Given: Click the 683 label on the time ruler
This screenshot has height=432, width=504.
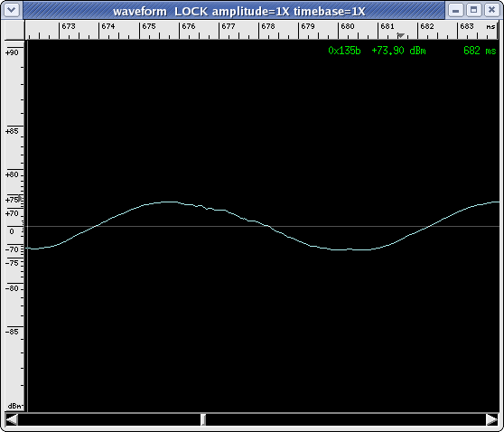Looking at the screenshot, I should point(467,26).
